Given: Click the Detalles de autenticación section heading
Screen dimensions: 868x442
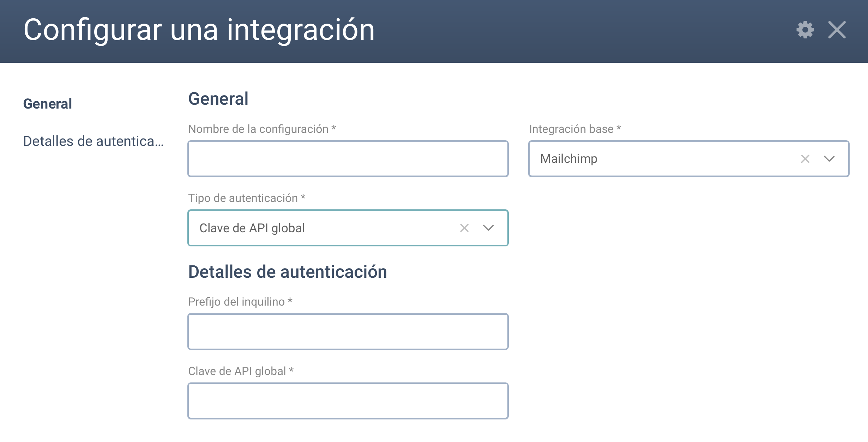Looking at the screenshot, I should [x=288, y=272].
